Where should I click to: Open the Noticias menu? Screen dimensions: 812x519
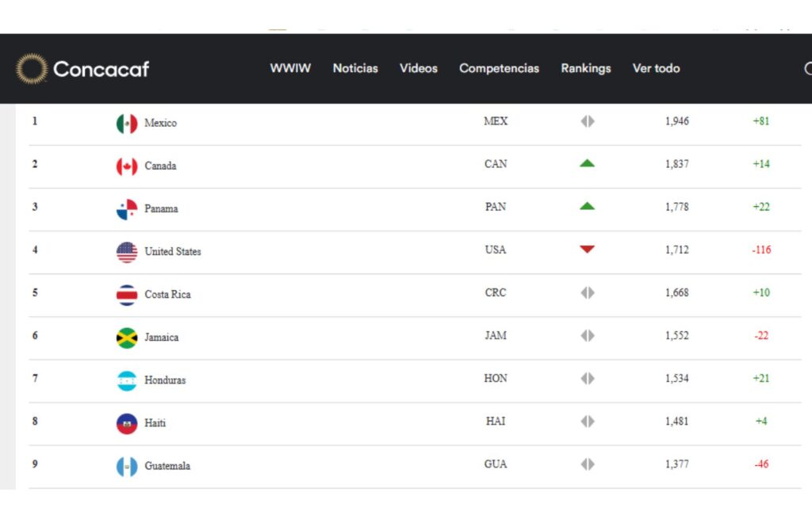click(x=355, y=68)
